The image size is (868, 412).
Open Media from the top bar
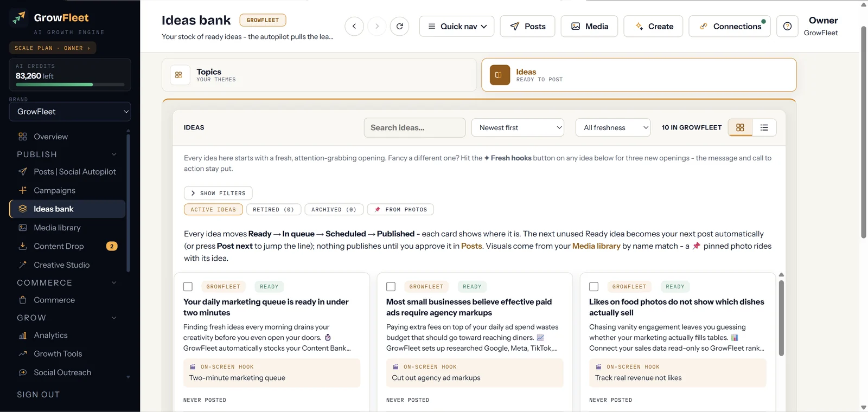(x=589, y=26)
